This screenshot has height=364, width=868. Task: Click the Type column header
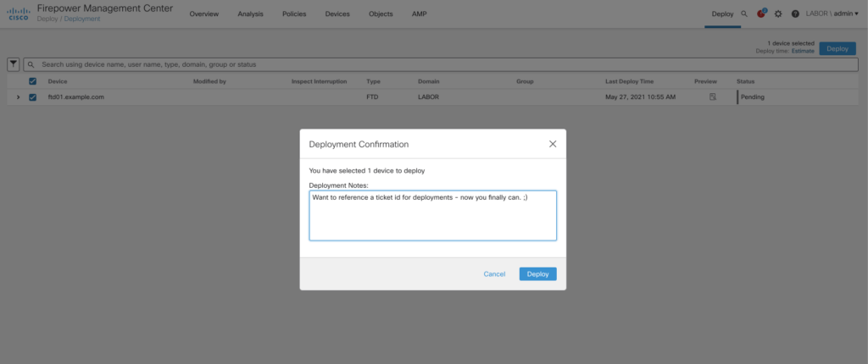pos(373,81)
